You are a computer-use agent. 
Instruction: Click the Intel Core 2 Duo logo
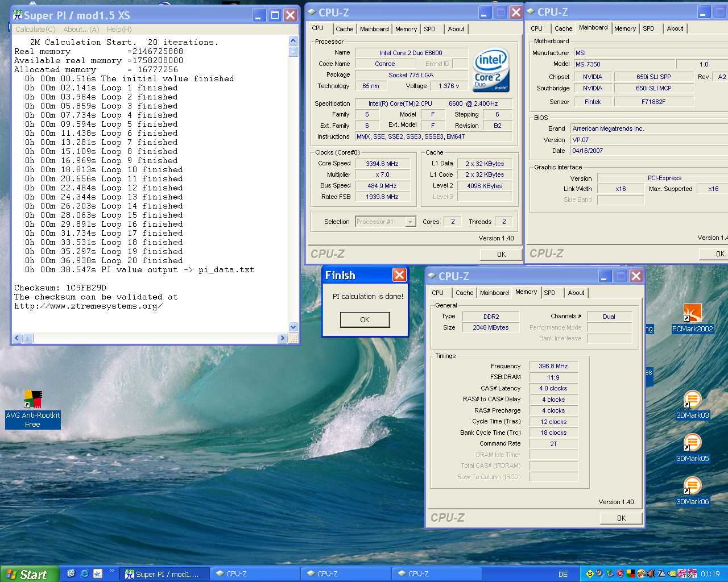coord(491,70)
